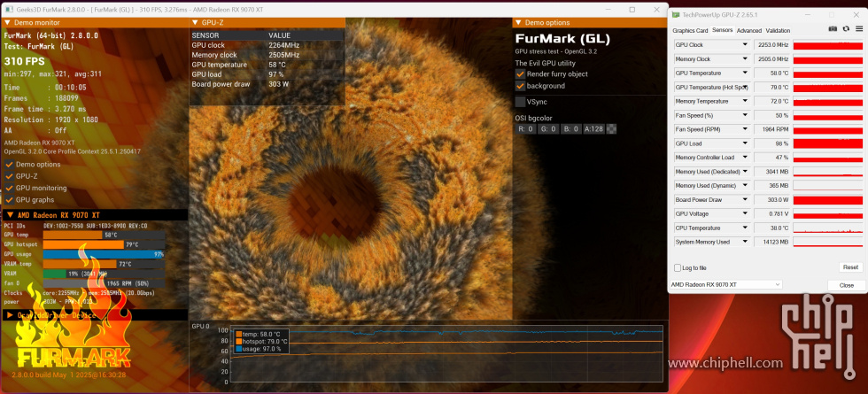The width and height of the screenshot is (868, 394).
Task: Toggle Render furry object checkbox
Action: pos(521,74)
